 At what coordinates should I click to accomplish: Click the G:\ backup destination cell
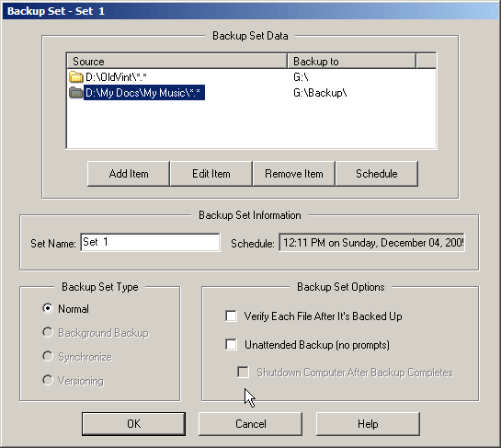301,77
